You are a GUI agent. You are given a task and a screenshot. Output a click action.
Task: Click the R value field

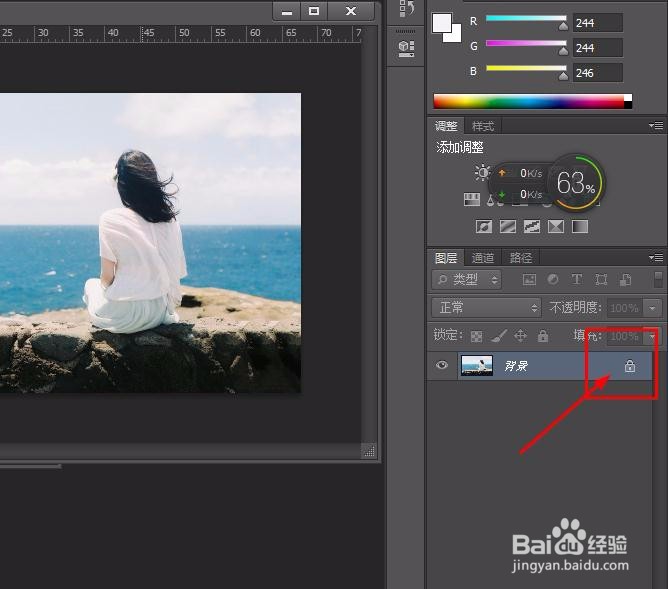[x=597, y=23]
